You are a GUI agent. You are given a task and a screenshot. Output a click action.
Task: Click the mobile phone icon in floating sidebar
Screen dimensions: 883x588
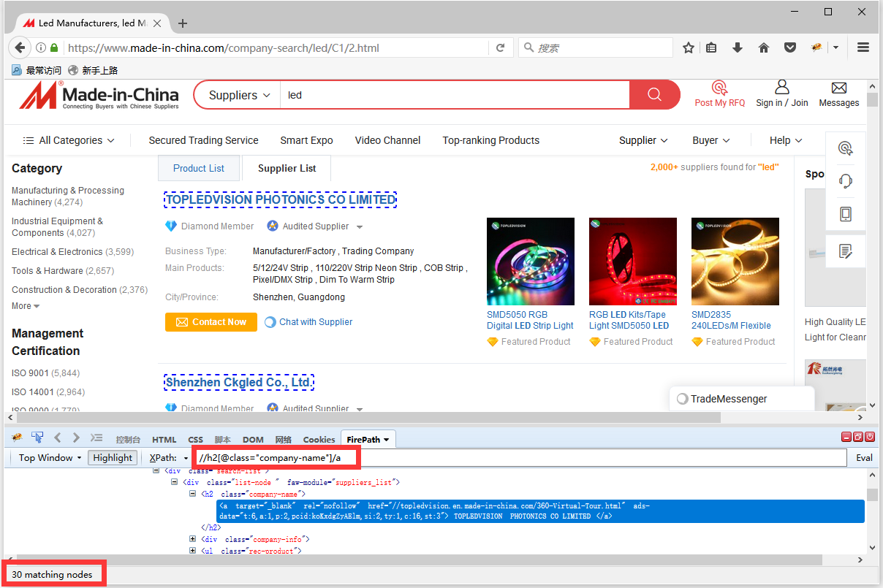coord(846,214)
